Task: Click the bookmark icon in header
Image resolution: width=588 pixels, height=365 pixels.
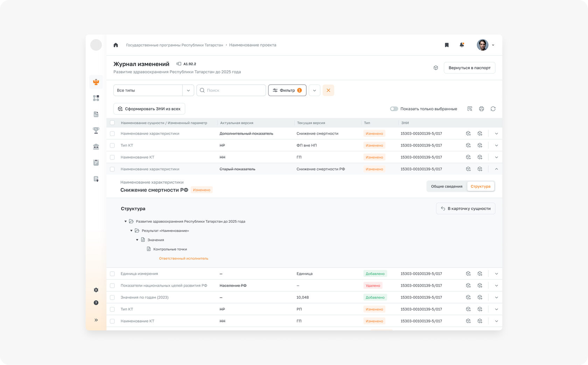Action: [447, 45]
